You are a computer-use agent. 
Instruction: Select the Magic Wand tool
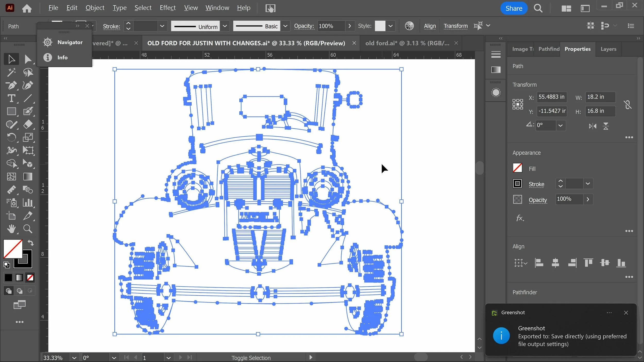(11, 72)
